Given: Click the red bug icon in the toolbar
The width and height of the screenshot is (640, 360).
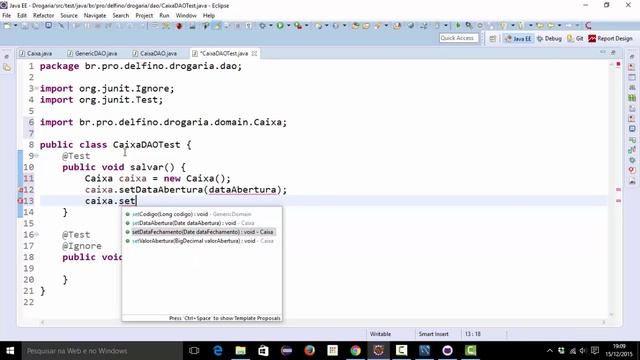Looking at the screenshot, I should pyautogui.click(x=179, y=26).
